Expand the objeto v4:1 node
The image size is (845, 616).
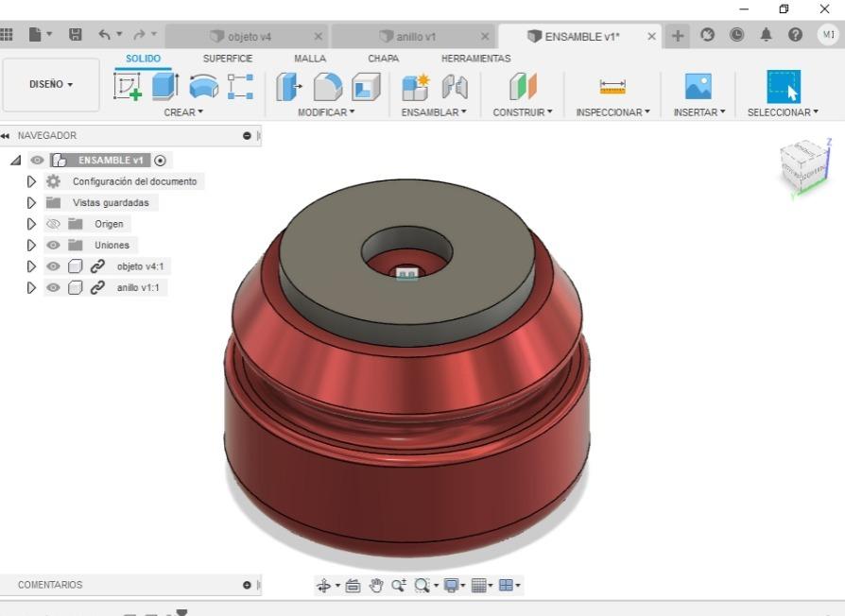coord(31,266)
